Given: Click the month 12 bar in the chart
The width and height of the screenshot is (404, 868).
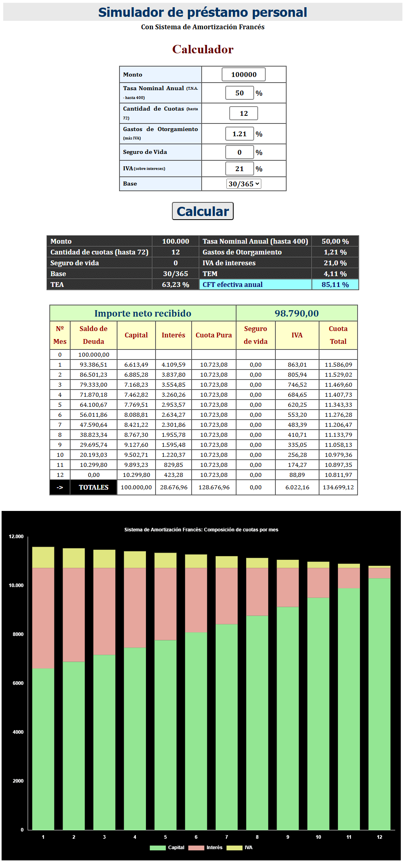Looking at the screenshot, I should tap(380, 698).
